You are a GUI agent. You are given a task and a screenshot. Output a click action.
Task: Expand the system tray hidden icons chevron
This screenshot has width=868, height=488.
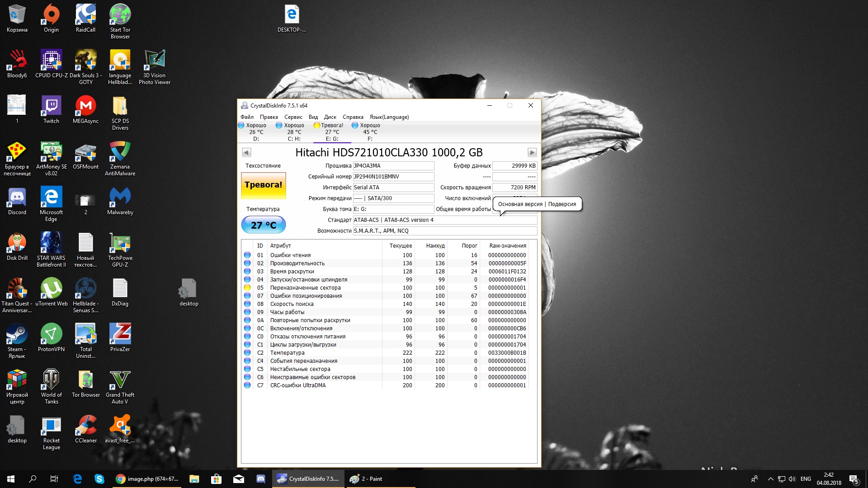tap(770, 479)
